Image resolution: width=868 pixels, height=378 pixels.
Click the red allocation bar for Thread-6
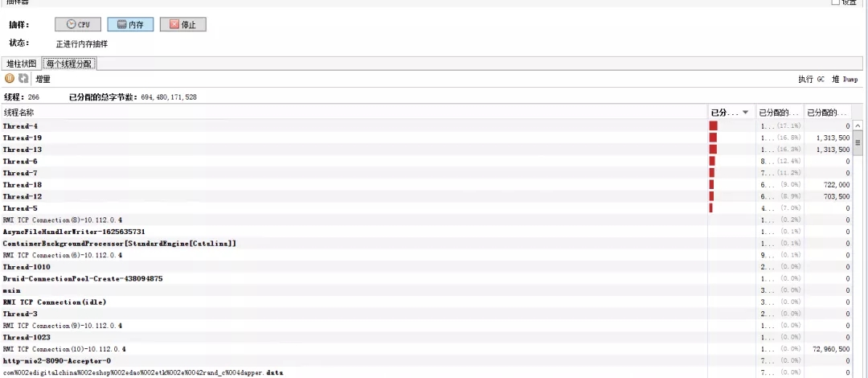pyautogui.click(x=712, y=161)
